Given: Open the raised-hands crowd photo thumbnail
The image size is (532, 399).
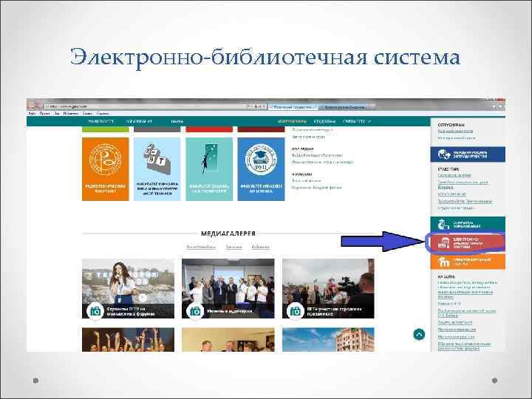Looking at the screenshot, I should coord(129,339).
